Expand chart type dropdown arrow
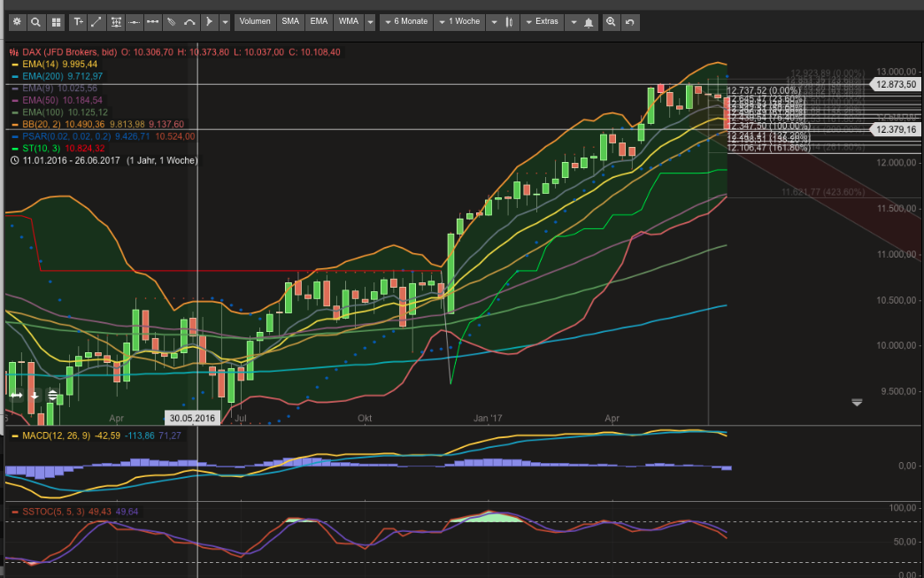Viewport: 924px width, 578px height. point(494,22)
